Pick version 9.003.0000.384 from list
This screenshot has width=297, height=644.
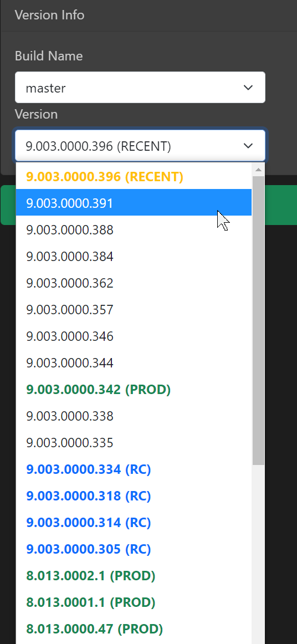click(134, 256)
